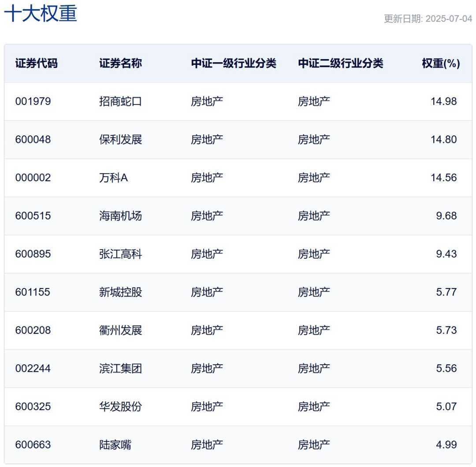The width and height of the screenshot is (476, 467).
Task: Click the 14.98 weight value
Action: (444, 101)
